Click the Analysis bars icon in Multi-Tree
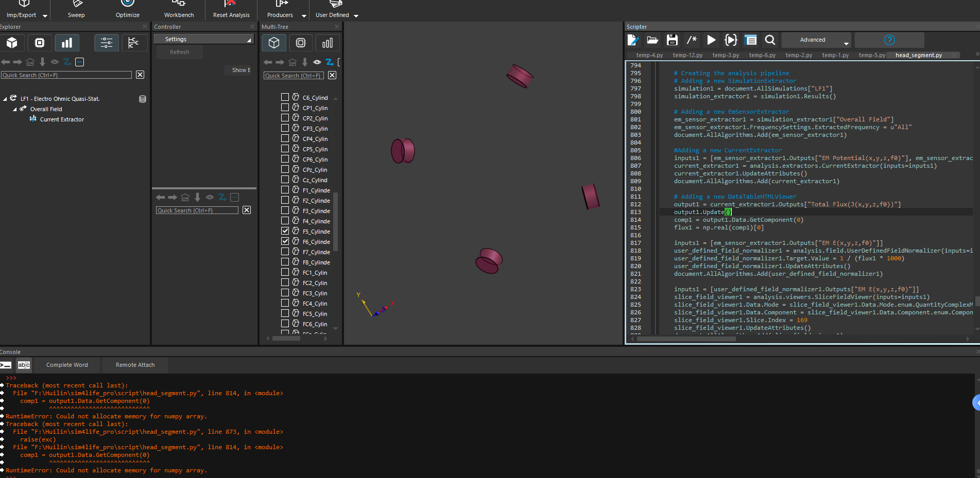This screenshot has width=980, height=478. point(328,43)
